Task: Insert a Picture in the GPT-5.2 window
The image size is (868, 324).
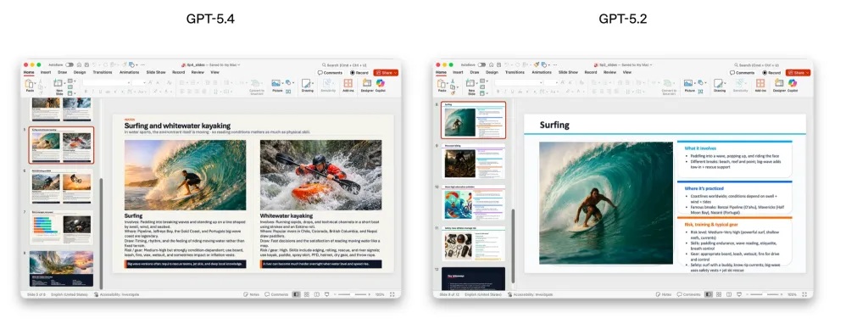Action: coord(689,85)
